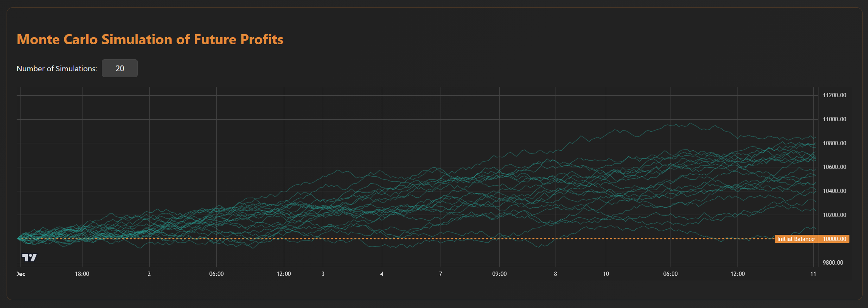The height and width of the screenshot is (308, 868).
Task: Click day 7 on the time axis
Action: point(441,274)
